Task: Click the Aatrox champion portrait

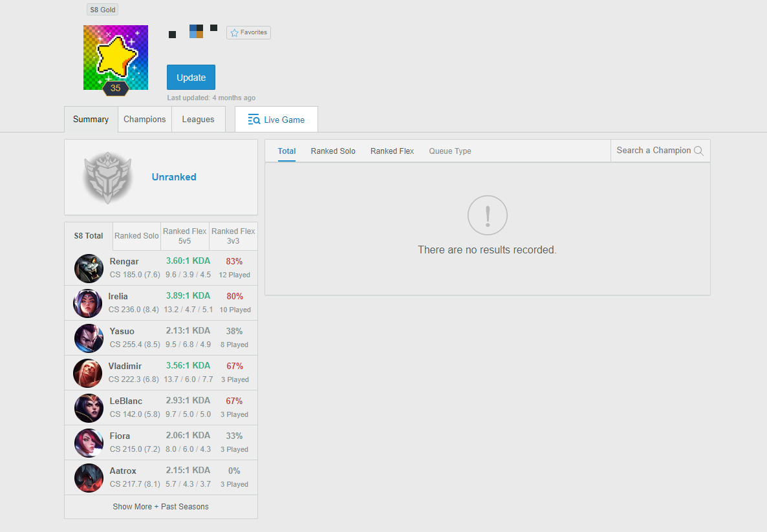Action: pos(89,478)
